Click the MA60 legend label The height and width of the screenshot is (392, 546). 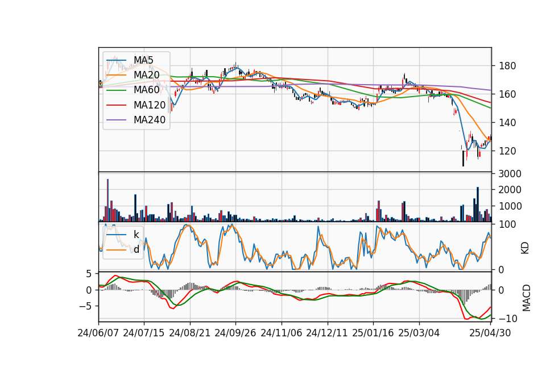(x=147, y=90)
